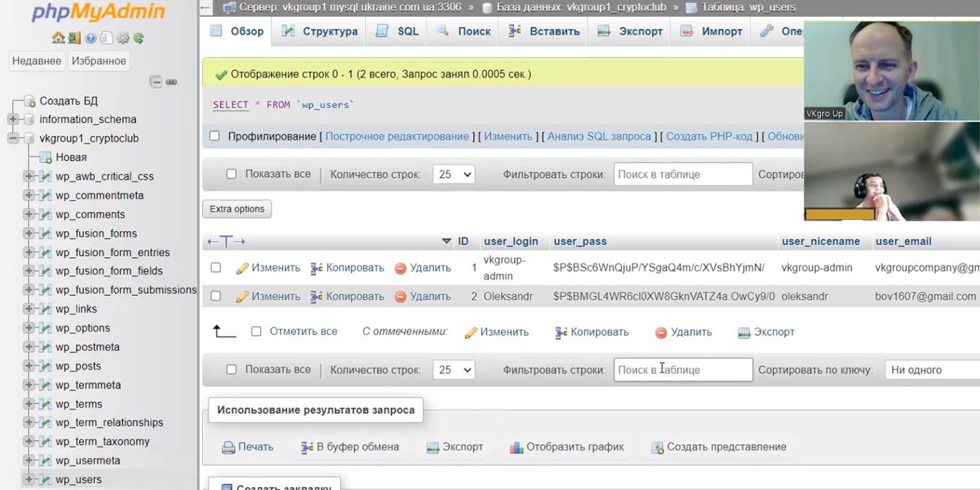Expand the wp_comments table node
The height and width of the screenshot is (490, 980).
pyautogui.click(x=28, y=214)
